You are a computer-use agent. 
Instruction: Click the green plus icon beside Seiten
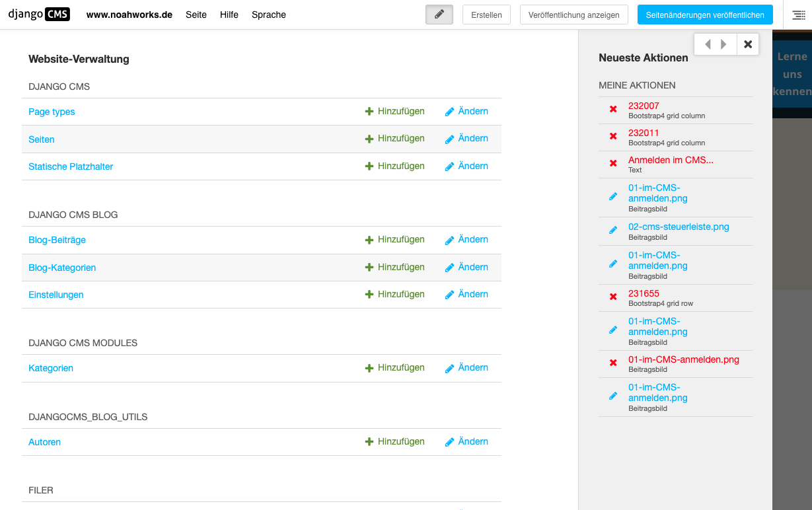[370, 138]
